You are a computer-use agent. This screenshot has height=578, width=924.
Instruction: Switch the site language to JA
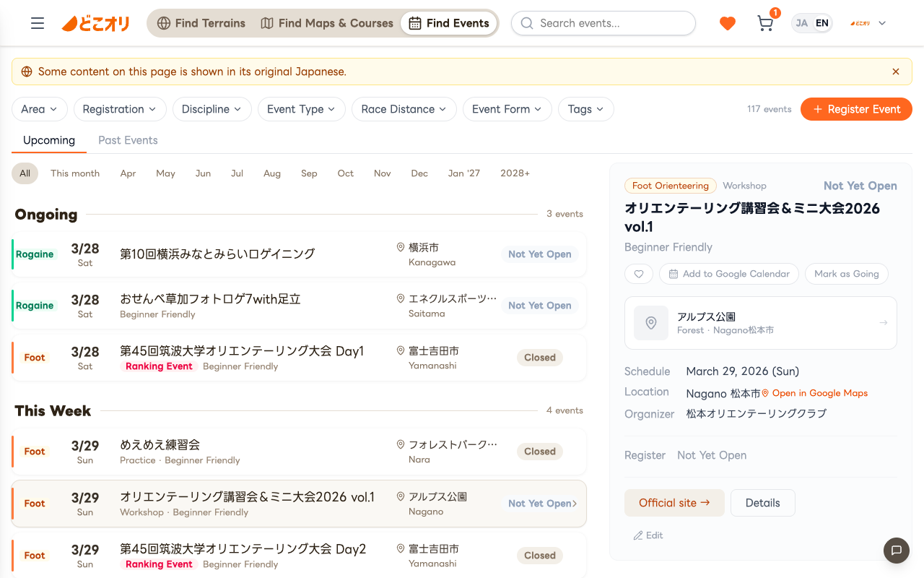pyautogui.click(x=801, y=22)
